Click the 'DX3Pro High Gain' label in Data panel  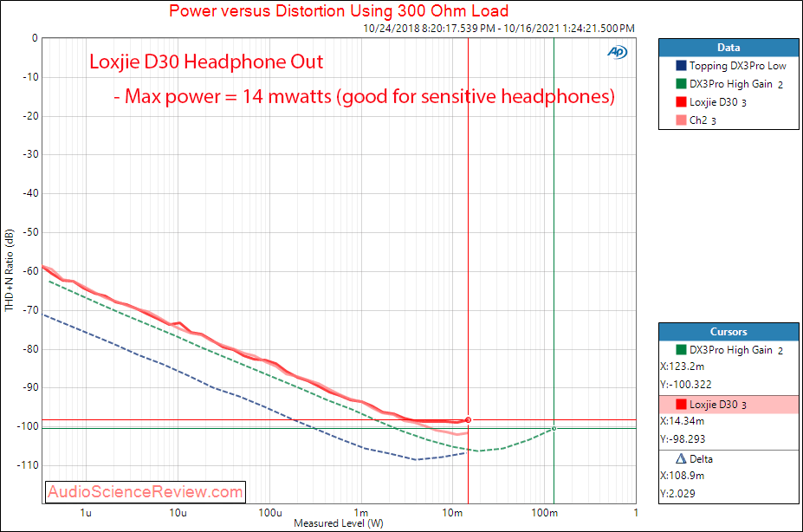(x=731, y=84)
